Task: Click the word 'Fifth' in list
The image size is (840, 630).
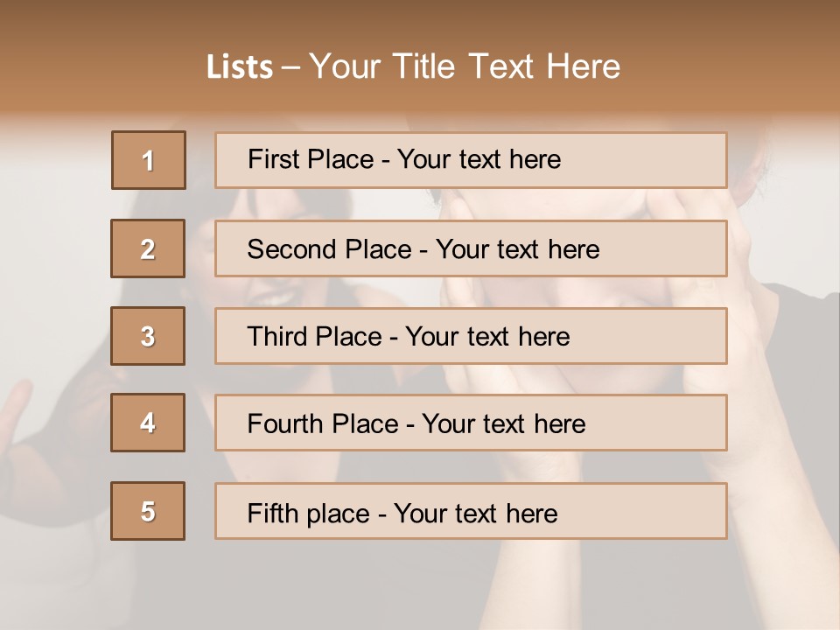Action: (272, 513)
